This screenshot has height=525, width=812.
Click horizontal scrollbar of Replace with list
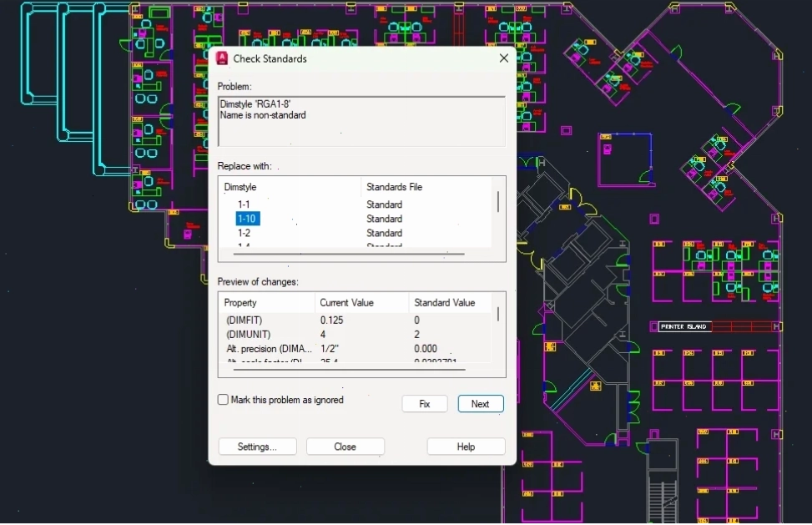click(349, 255)
